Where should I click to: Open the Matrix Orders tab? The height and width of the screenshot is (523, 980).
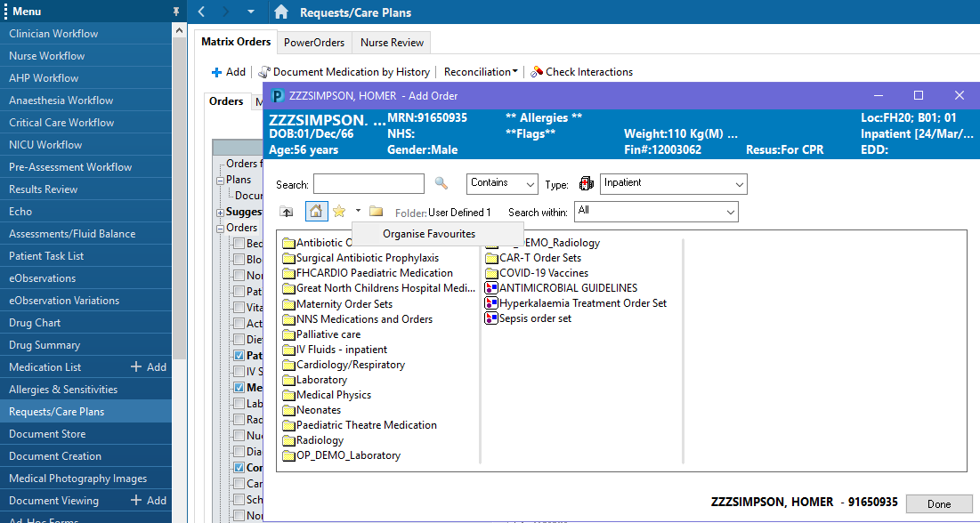point(236,42)
